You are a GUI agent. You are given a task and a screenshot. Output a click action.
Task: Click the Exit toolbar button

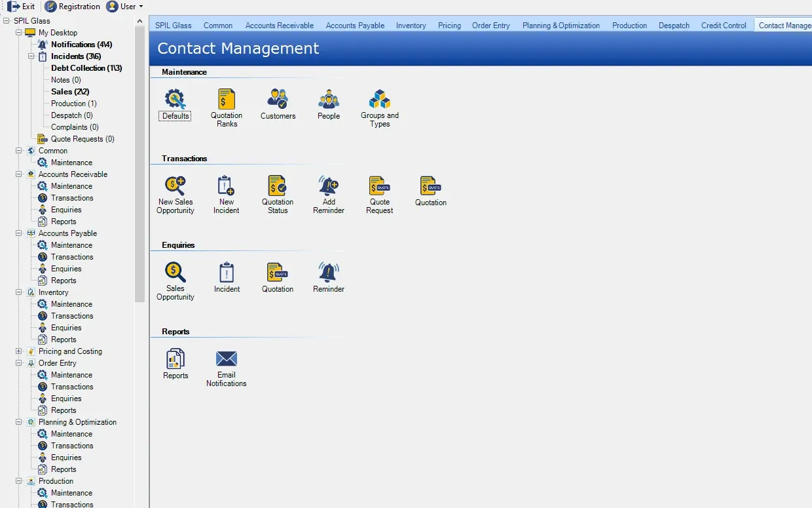click(21, 7)
